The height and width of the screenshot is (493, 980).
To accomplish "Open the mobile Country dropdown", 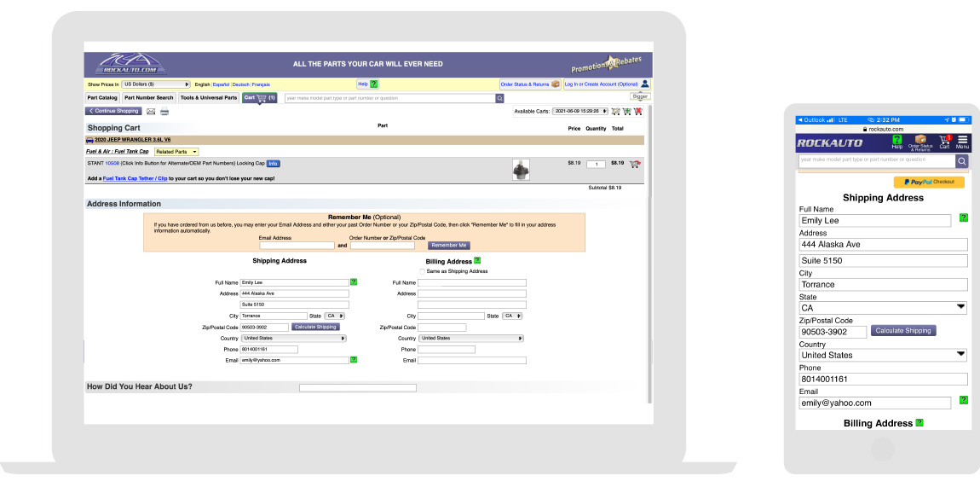I will [883, 355].
